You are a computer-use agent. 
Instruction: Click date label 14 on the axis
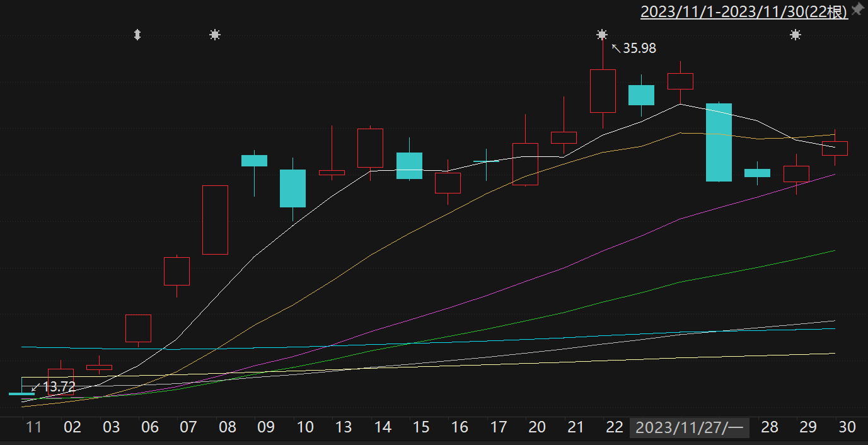tap(383, 427)
